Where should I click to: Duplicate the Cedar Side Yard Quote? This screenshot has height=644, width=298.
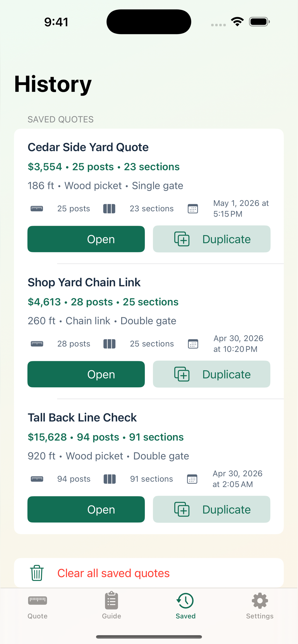pos(212,239)
